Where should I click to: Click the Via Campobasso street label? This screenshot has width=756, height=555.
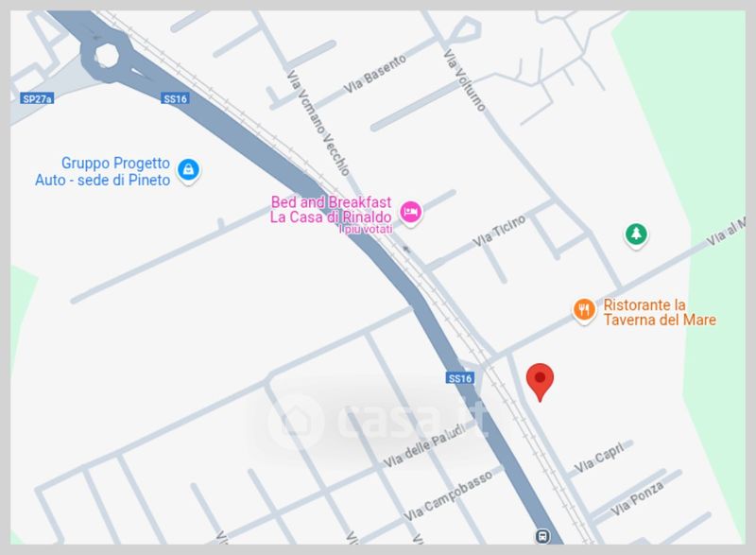[x=448, y=495]
